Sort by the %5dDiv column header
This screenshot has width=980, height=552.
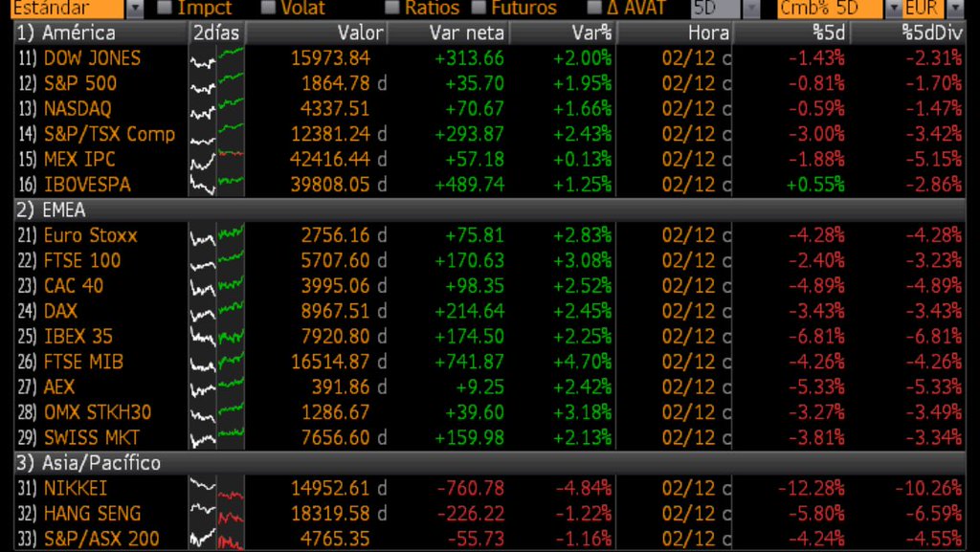[931, 33]
